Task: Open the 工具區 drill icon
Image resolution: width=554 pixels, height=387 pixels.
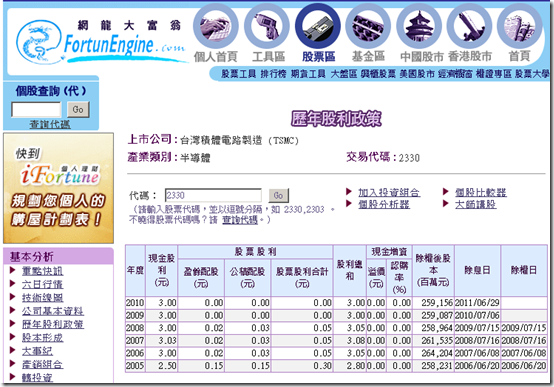Action: (x=267, y=26)
